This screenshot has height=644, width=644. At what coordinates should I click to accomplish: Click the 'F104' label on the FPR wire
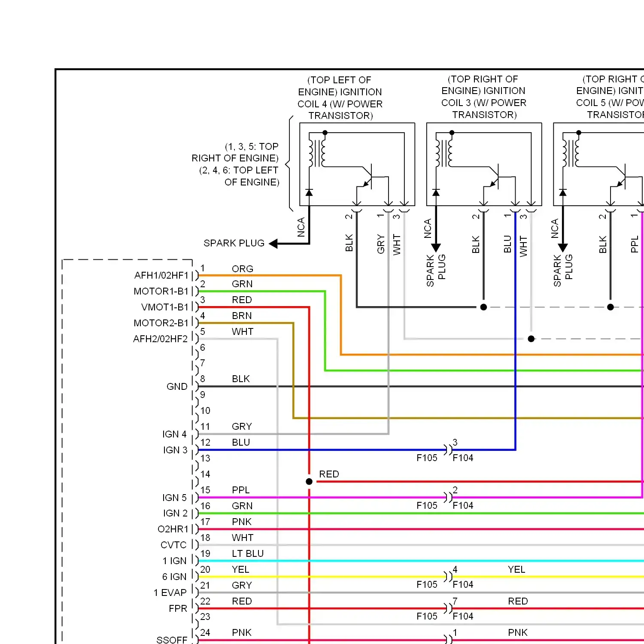click(x=463, y=616)
